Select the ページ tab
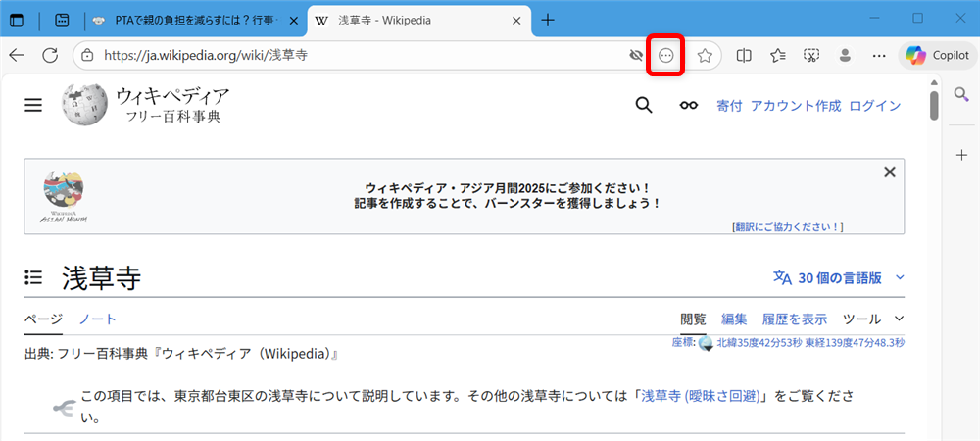The image size is (980, 441). (44, 319)
